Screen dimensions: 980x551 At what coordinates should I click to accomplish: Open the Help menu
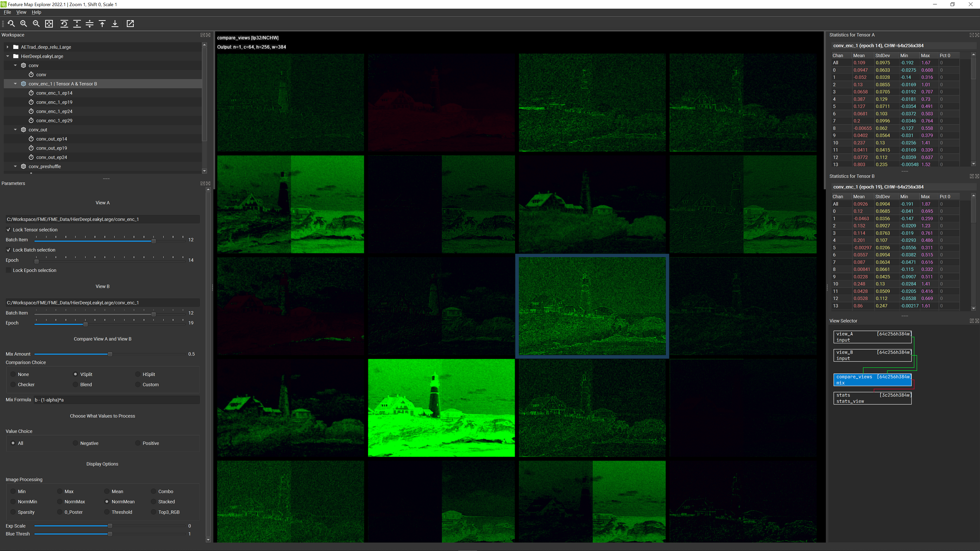[x=36, y=12]
